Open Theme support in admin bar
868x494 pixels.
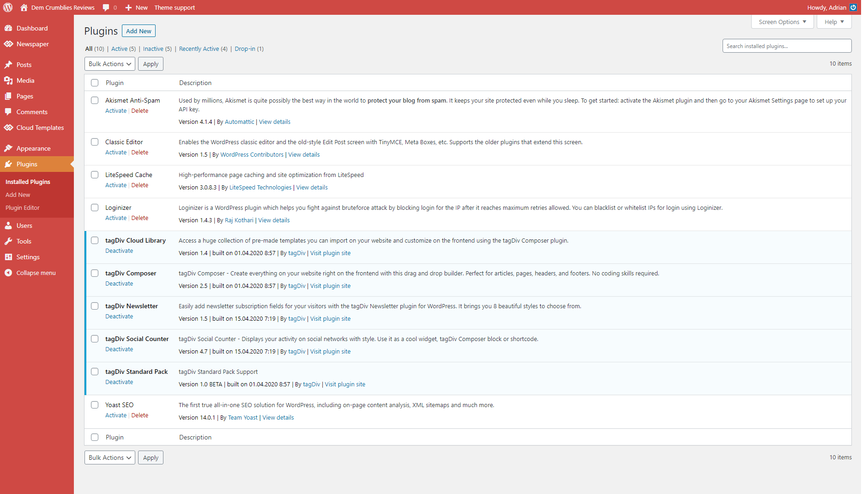[x=175, y=7]
